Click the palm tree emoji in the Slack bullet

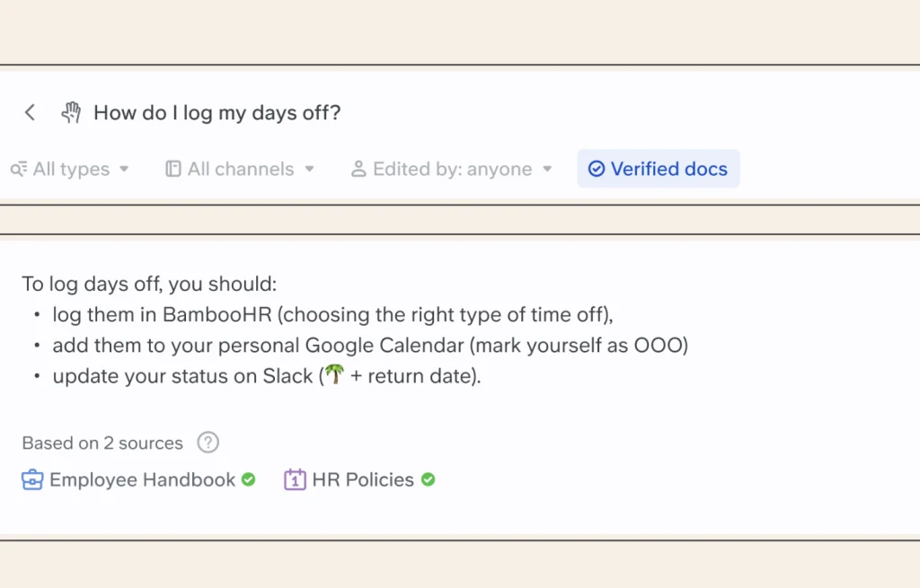point(332,375)
